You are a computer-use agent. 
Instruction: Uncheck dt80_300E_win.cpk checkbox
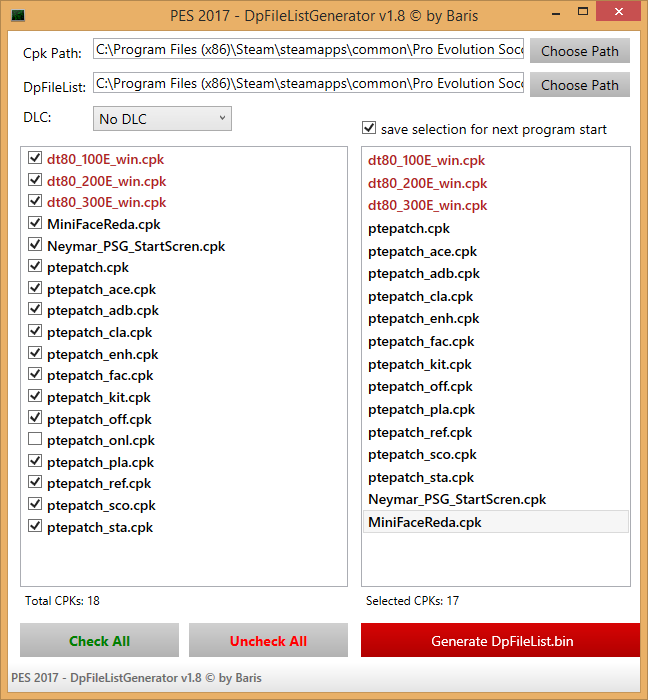pos(35,201)
